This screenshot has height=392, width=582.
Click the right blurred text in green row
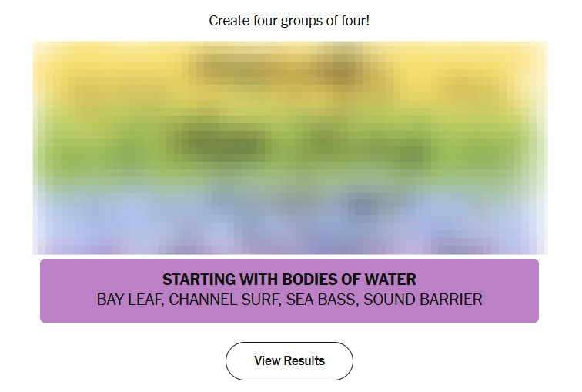tap(362, 144)
